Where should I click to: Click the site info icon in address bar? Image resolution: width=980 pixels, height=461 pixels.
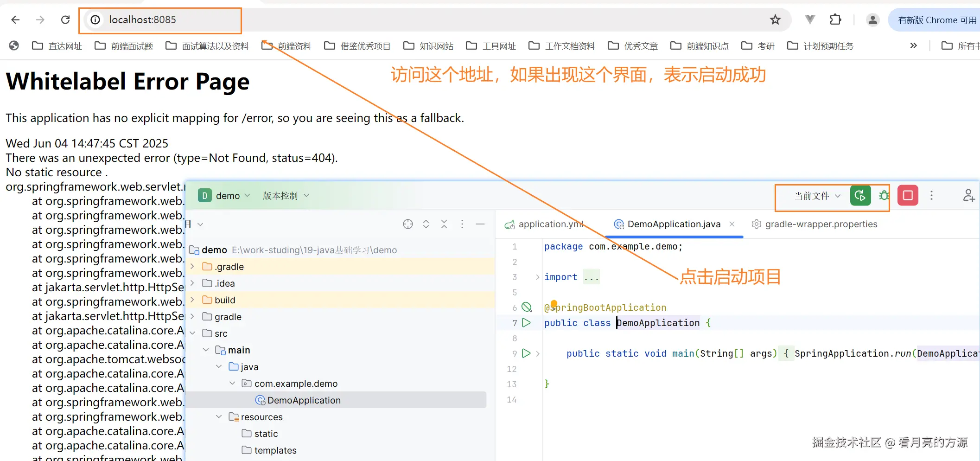click(95, 19)
